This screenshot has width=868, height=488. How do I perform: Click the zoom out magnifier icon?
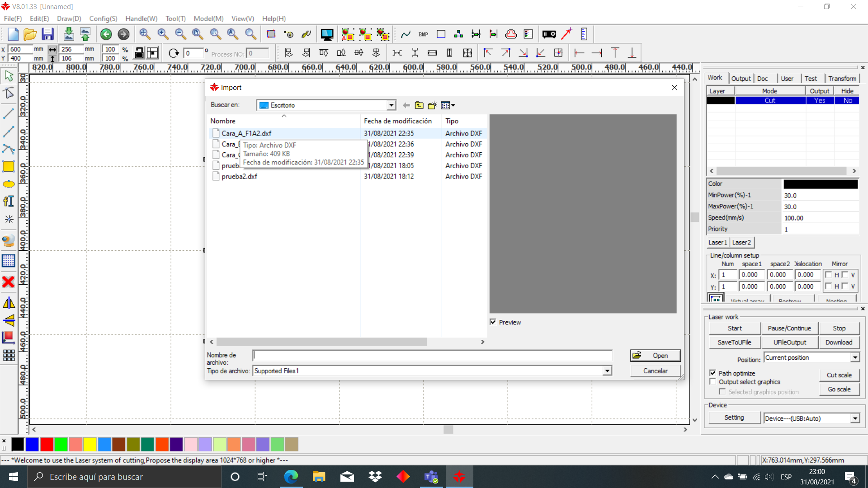click(x=180, y=34)
